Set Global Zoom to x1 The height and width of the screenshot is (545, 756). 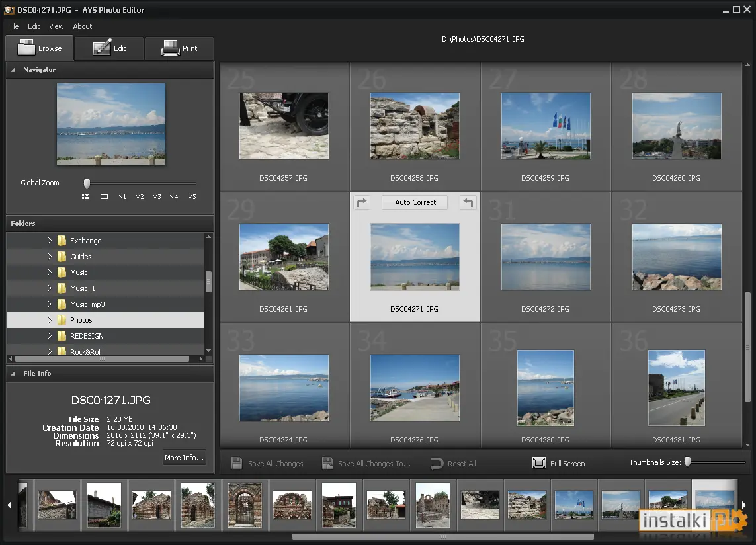[x=122, y=197]
